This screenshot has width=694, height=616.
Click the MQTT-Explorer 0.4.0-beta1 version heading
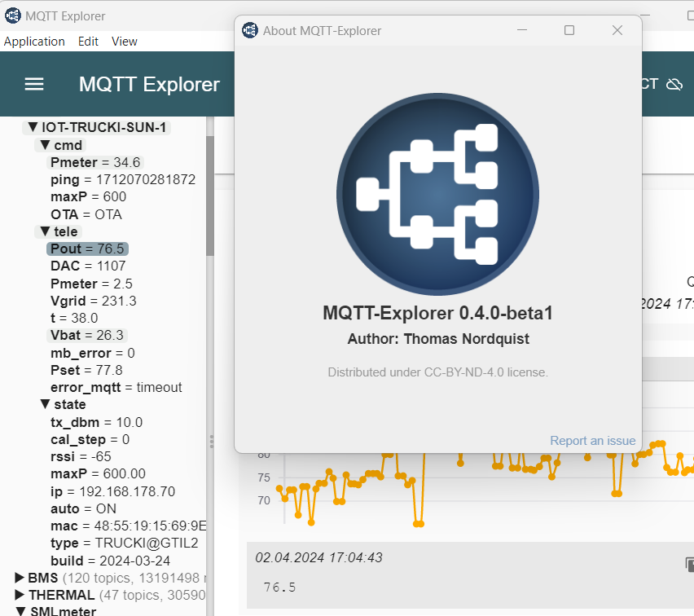(x=437, y=313)
